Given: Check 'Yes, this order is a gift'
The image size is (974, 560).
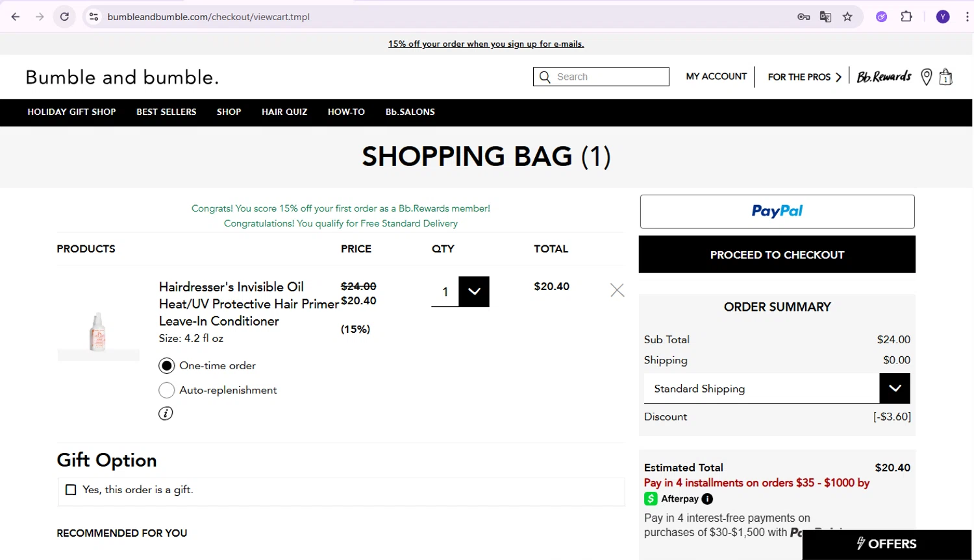Looking at the screenshot, I should [71, 490].
